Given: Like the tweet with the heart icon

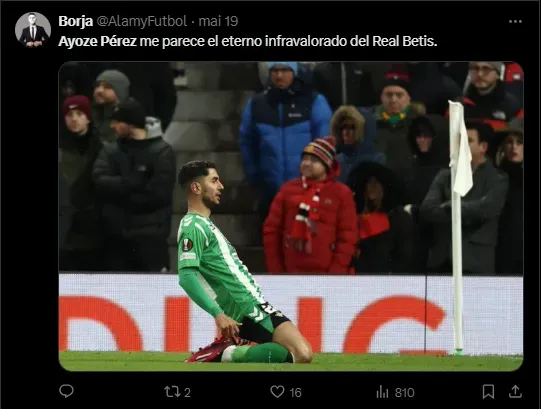Looking at the screenshot, I should coord(277,392).
